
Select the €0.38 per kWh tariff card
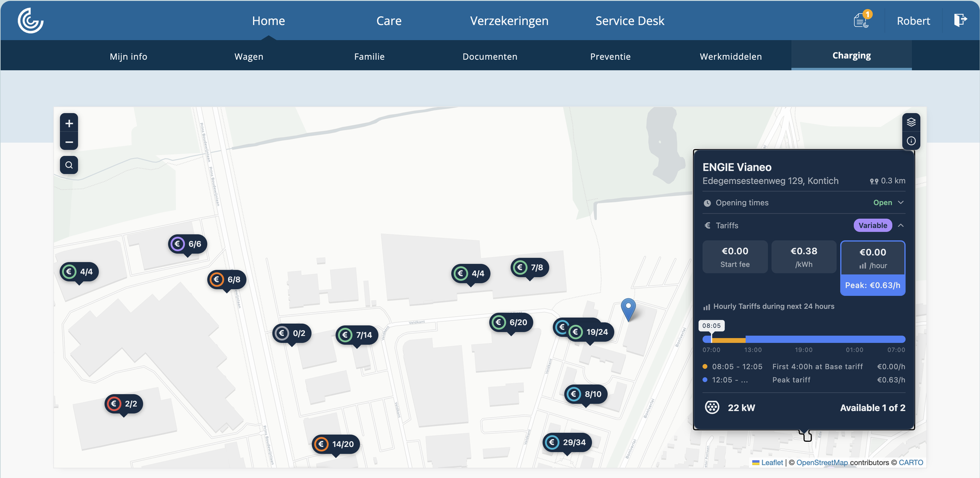(x=803, y=256)
